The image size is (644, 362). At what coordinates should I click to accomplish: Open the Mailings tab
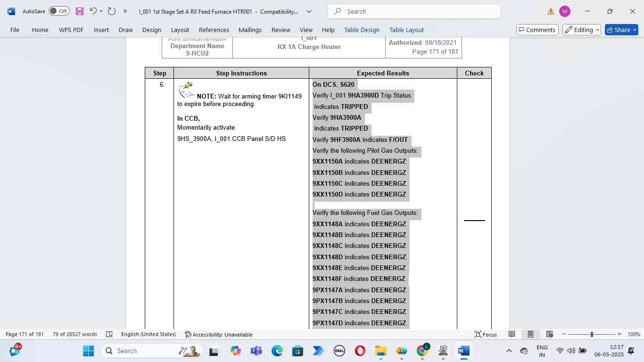click(250, 30)
